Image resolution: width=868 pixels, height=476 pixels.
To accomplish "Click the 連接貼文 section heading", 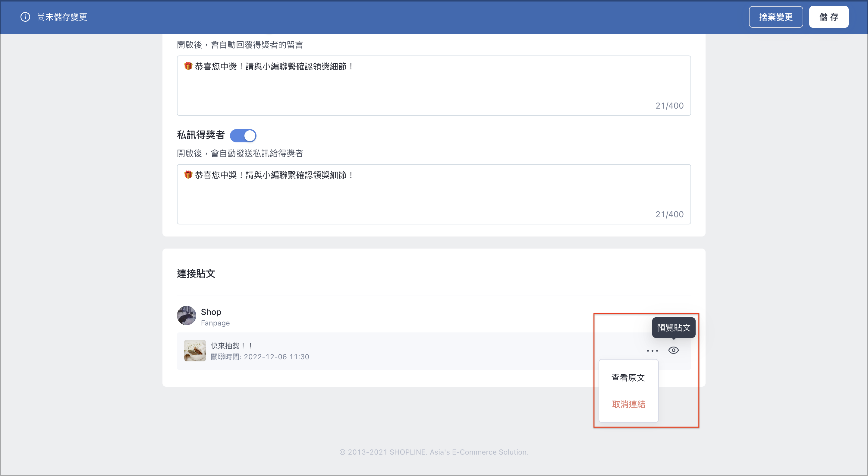I will click(x=196, y=274).
